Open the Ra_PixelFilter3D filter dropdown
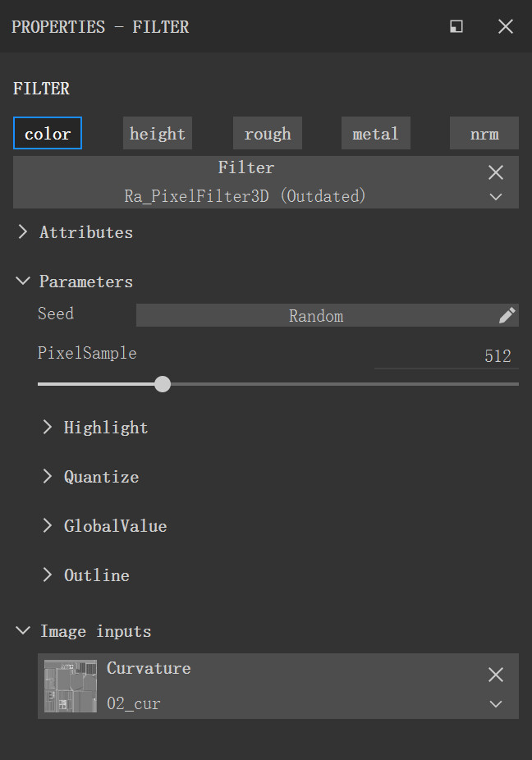The image size is (532, 760). tap(496, 197)
